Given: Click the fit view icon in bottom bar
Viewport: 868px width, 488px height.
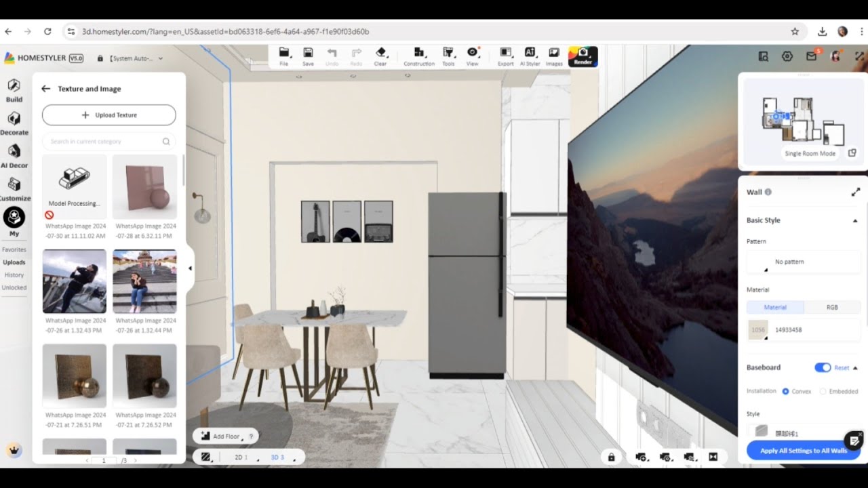Looking at the screenshot, I should coord(713,457).
